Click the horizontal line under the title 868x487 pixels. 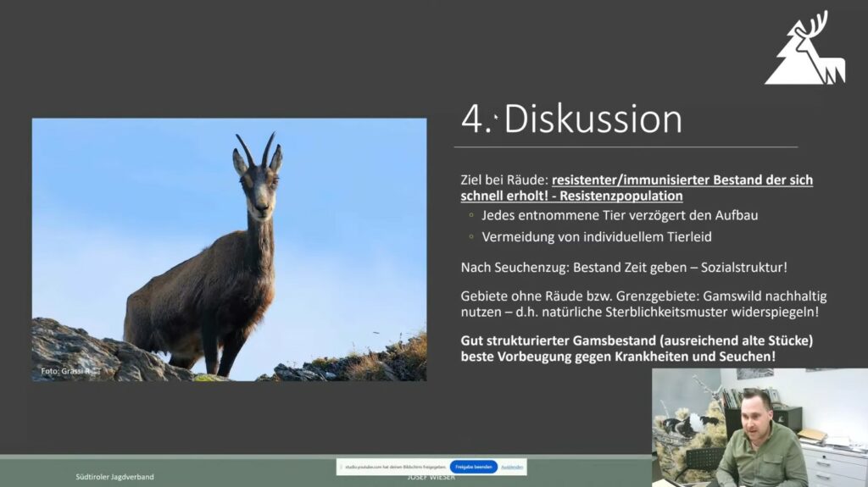626,147
